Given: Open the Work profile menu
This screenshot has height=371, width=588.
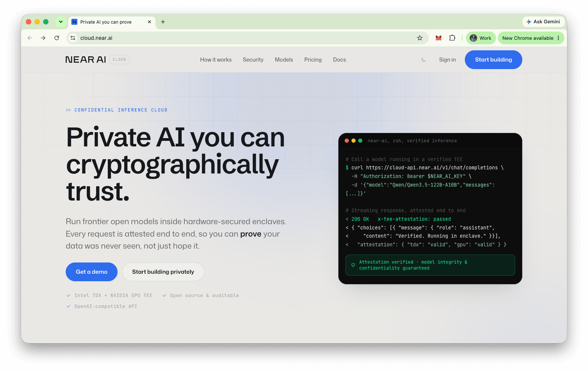Looking at the screenshot, I should pos(481,38).
